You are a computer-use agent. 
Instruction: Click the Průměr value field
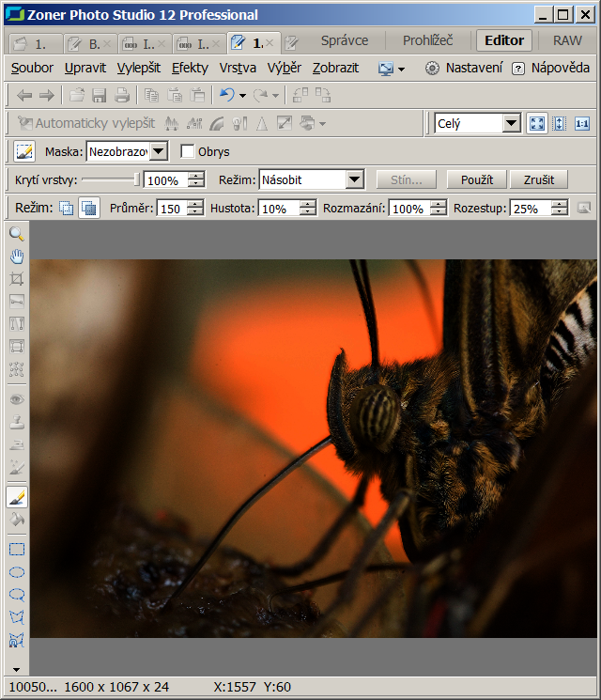[171, 209]
